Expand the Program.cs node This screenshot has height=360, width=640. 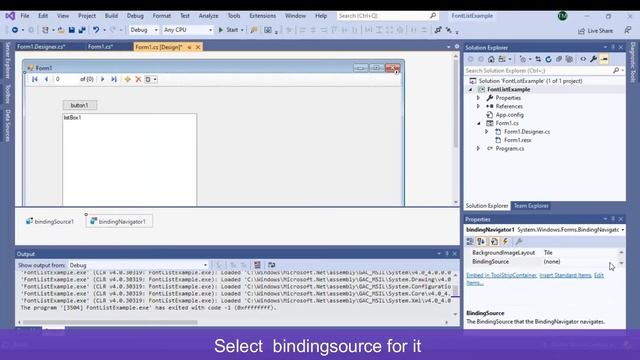[478, 149]
